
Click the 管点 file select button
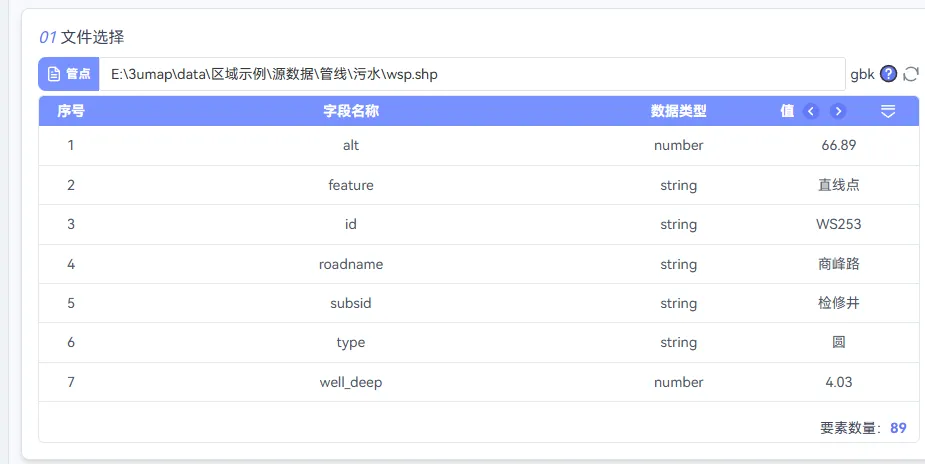pyautogui.click(x=69, y=74)
